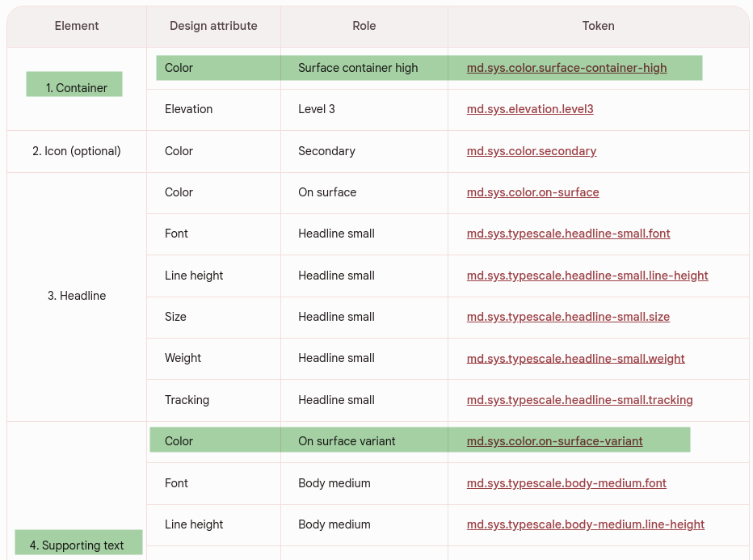753x560 pixels.
Task: Open the md.sys.typescale.body-medium.line-height token link
Action: pos(585,524)
